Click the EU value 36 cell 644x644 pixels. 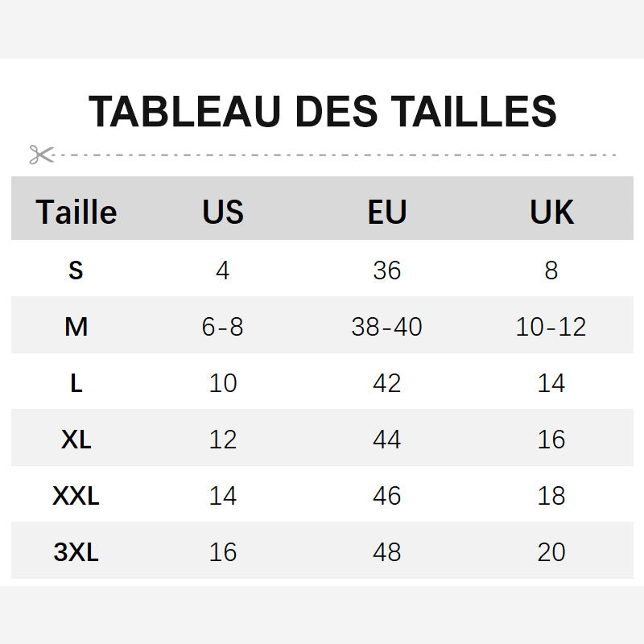coord(387,270)
